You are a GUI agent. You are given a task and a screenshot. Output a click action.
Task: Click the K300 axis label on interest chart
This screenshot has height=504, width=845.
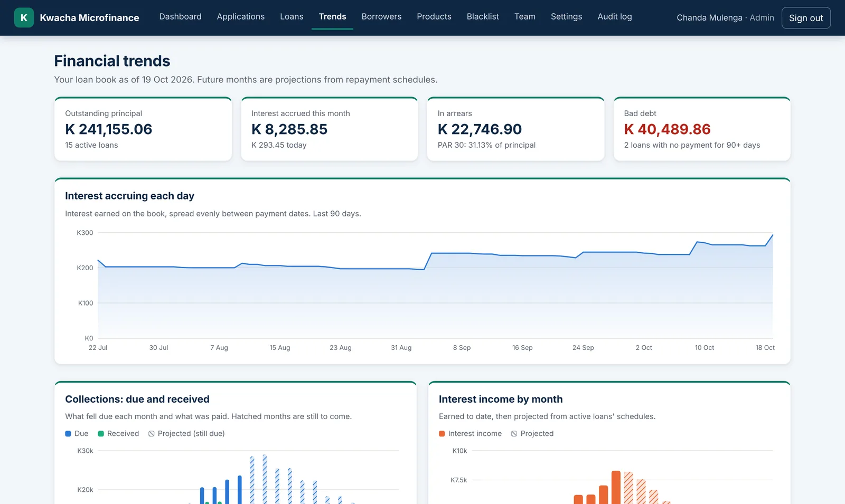(x=85, y=233)
